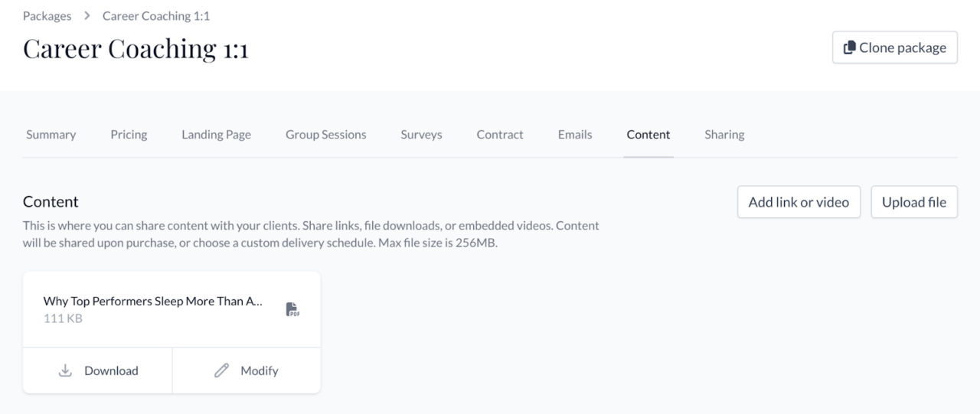View the Contract tab

(x=500, y=135)
